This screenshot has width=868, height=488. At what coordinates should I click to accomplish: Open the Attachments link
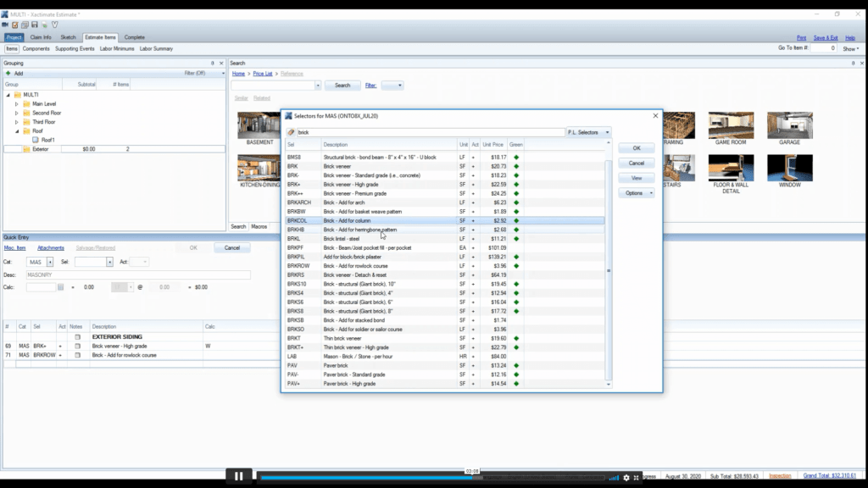(x=51, y=248)
